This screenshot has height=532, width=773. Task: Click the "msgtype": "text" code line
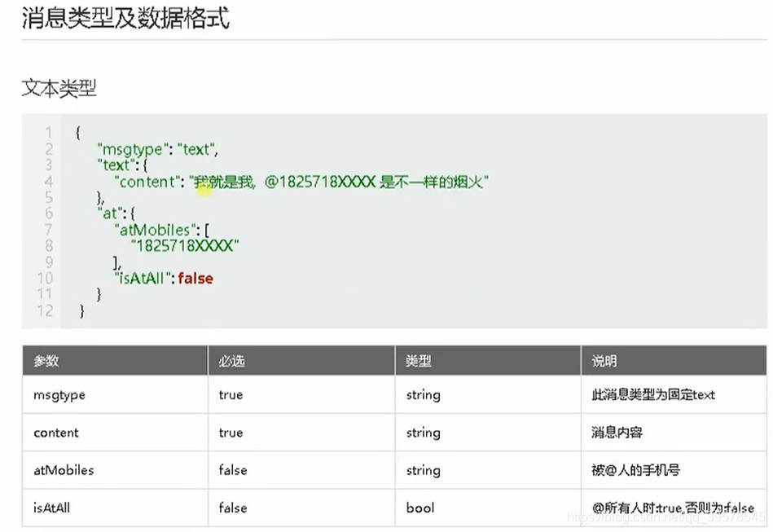pyautogui.click(x=158, y=149)
